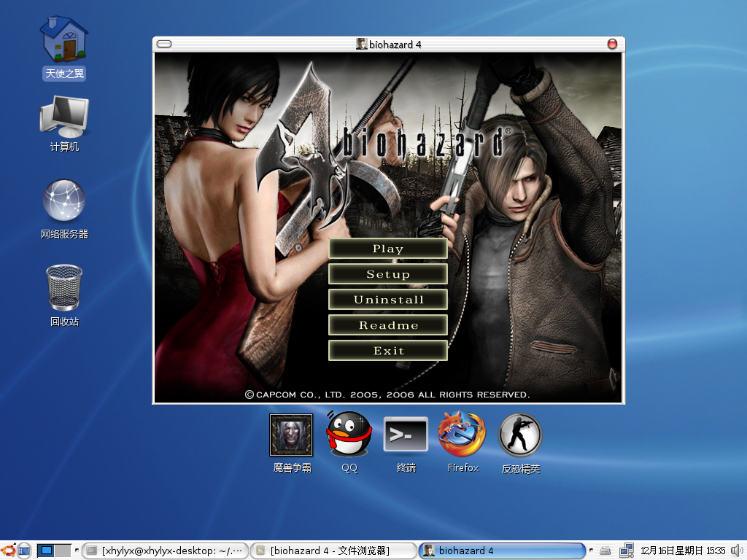
Task: Click the show desktop icon in panel
Action: (x=24, y=551)
